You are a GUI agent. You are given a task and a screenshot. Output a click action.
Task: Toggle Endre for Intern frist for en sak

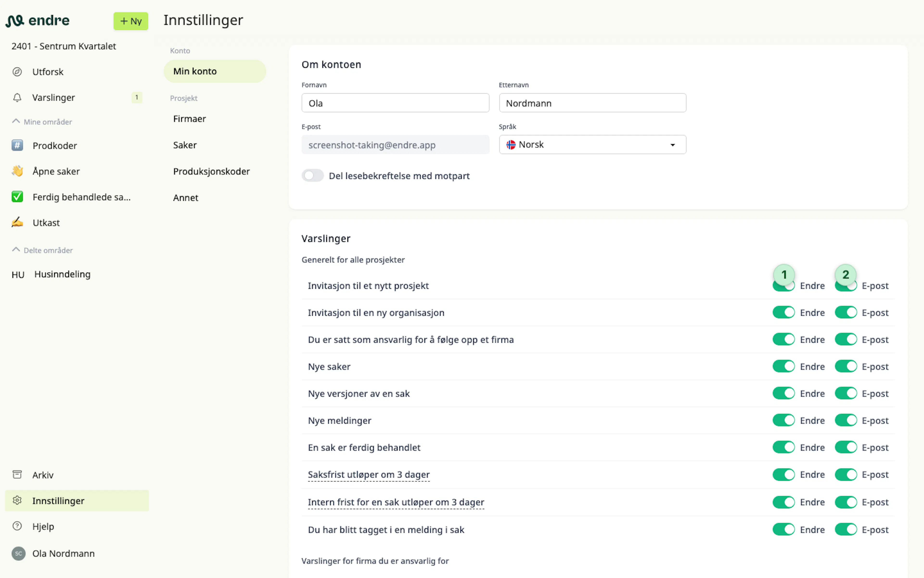pos(783,502)
